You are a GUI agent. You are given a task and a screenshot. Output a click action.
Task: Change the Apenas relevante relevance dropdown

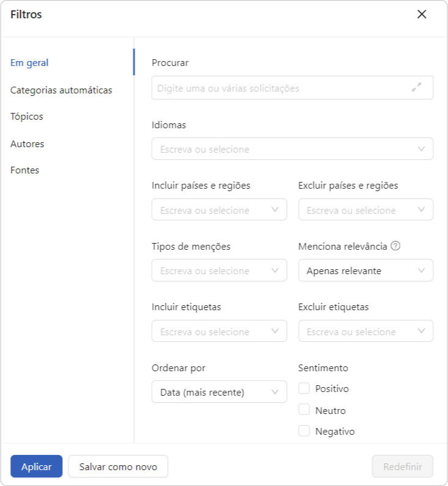366,270
